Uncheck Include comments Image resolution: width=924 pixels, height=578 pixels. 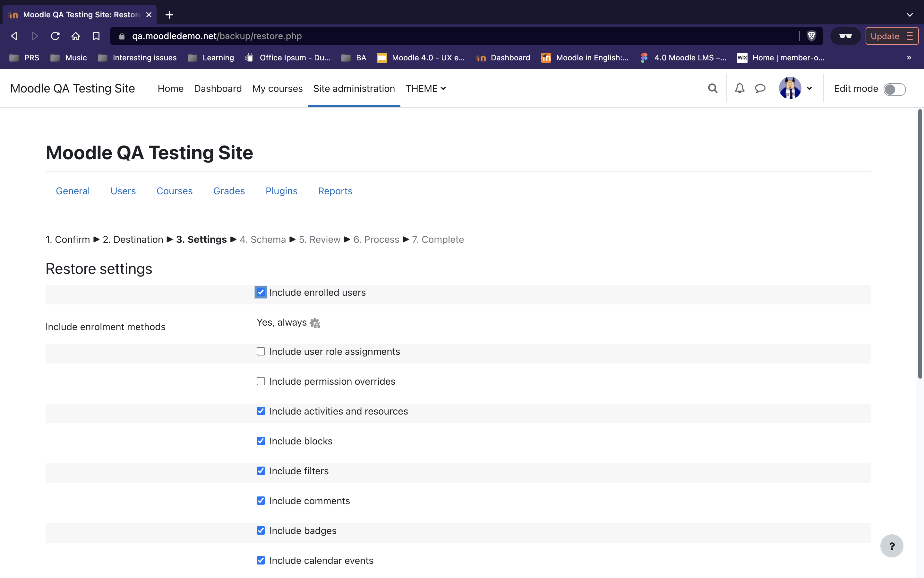[x=261, y=500]
